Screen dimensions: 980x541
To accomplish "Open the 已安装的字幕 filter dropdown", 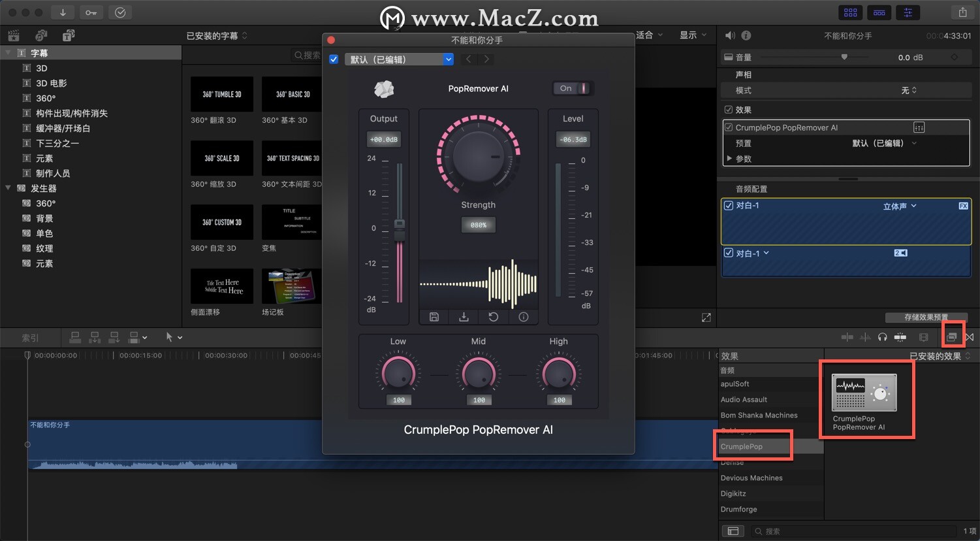I will [x=217, y=35].
